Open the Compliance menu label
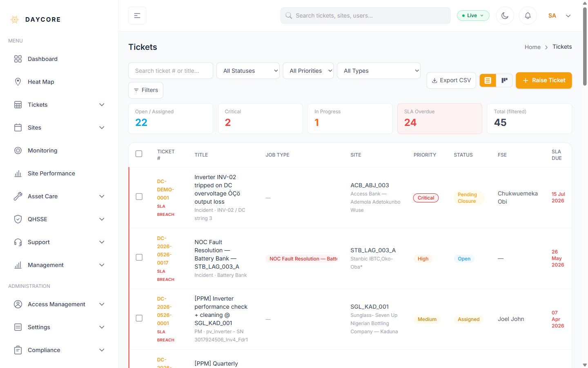588x368 pixels. tap(44, 350)
